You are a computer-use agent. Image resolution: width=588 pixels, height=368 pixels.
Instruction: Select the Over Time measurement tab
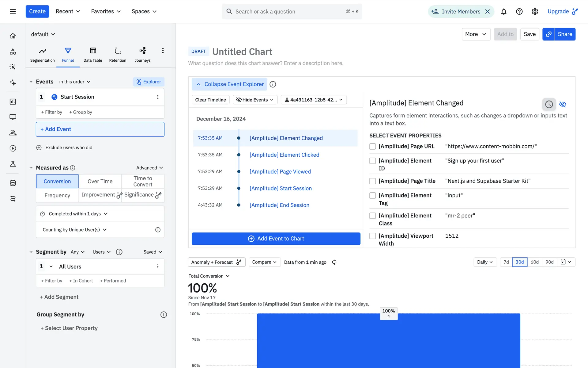[100, 182]
